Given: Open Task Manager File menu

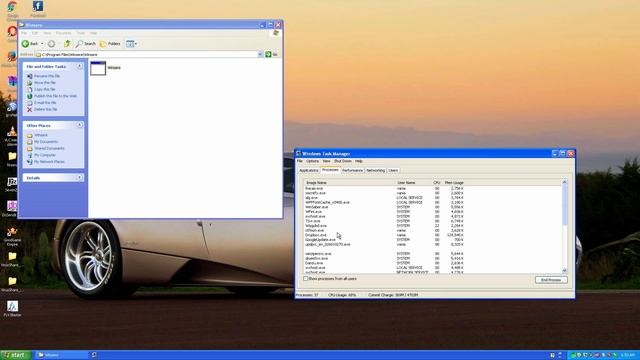Looking at the screenshot, I should tap(300, 161).
